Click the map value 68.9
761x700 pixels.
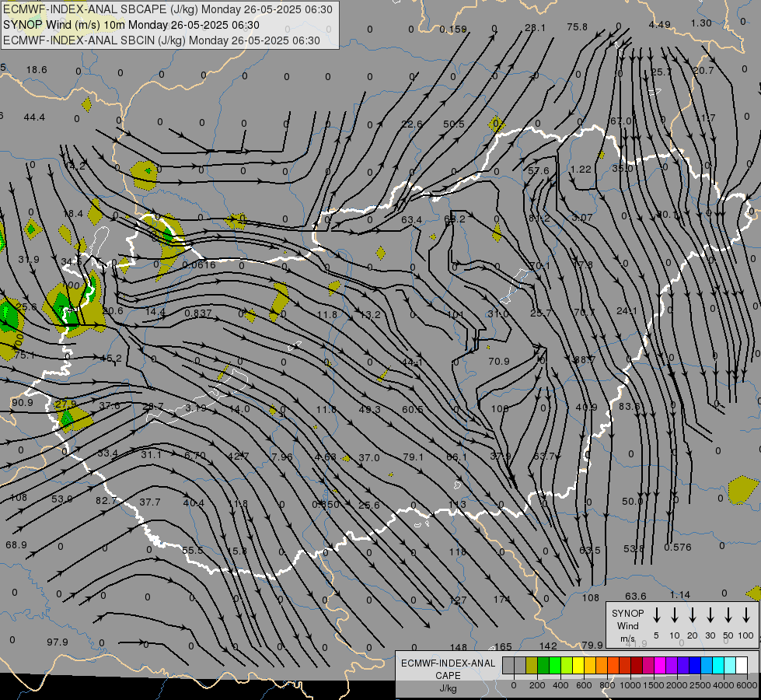coord(16,544)
